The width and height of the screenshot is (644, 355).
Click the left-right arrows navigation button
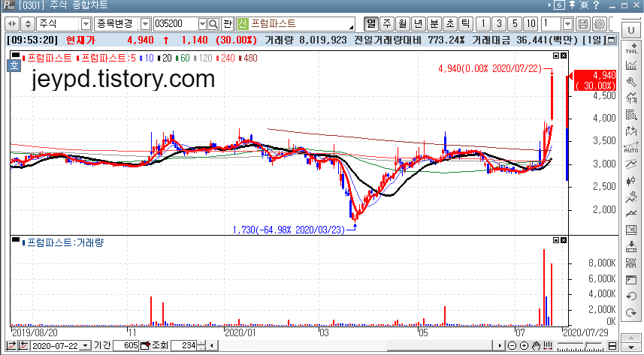tap(12, 24)
